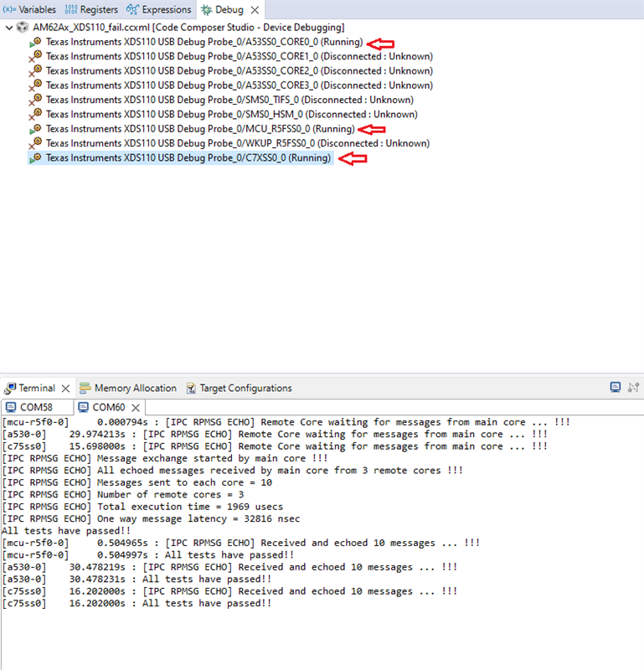Click the a530-0 30.478219s echoed 10 messages line

tap(229, 567)
